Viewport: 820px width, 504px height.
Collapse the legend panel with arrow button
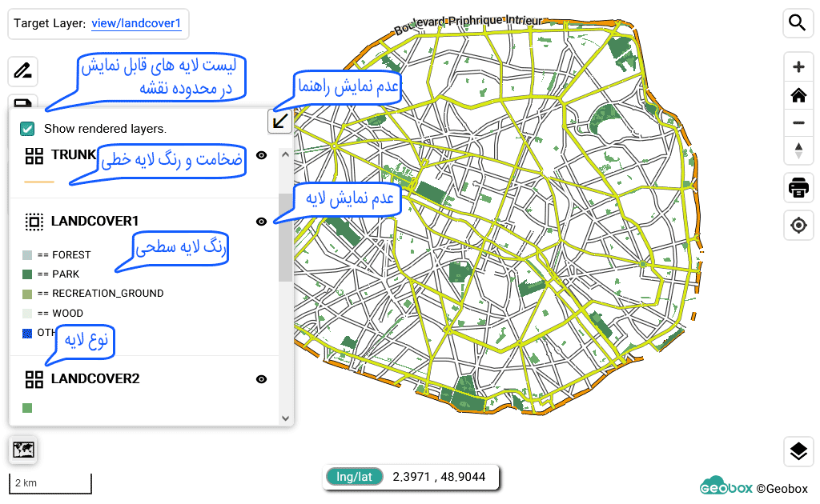tap(279, 122)
